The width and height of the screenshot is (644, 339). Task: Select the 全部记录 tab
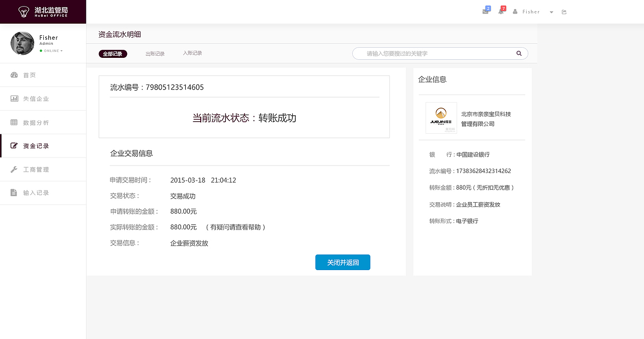113,53
